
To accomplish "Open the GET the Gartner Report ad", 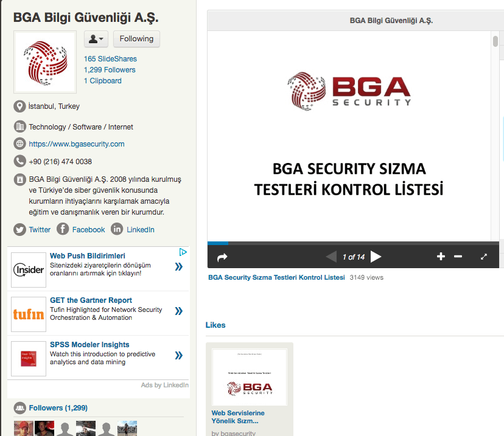I will [x=91, y=300].
